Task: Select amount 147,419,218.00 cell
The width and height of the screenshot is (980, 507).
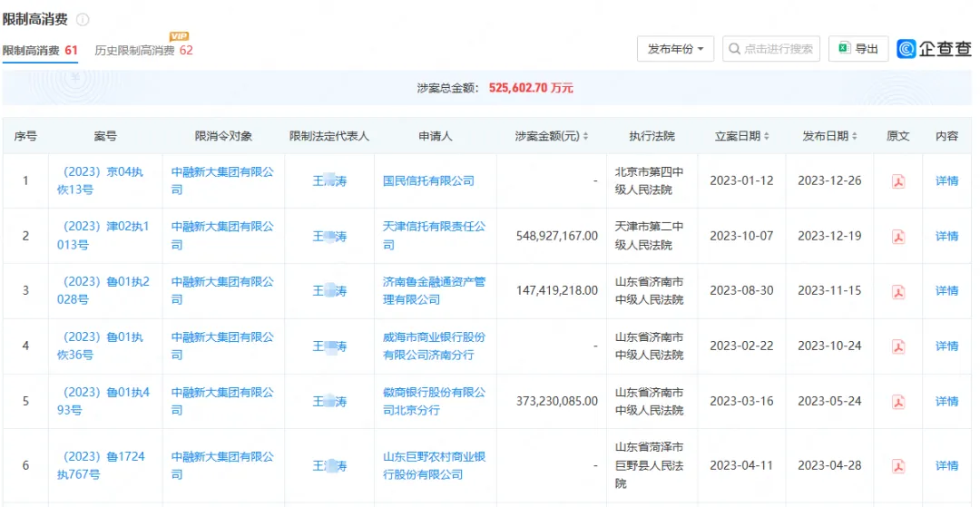Action: (557, 291)
